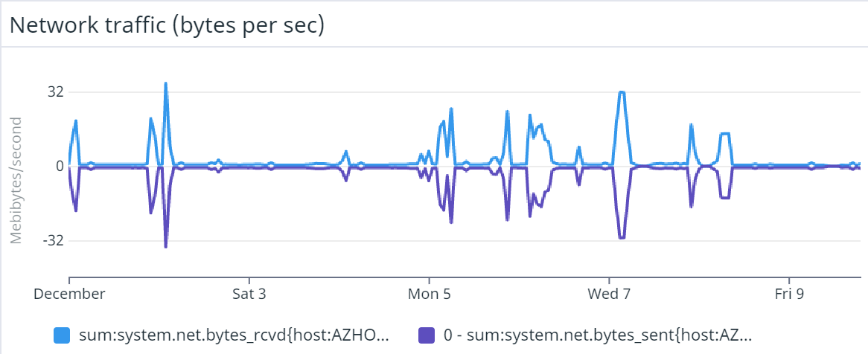Click the tallest blue spike before Sat 3

(x=165, y=83)
